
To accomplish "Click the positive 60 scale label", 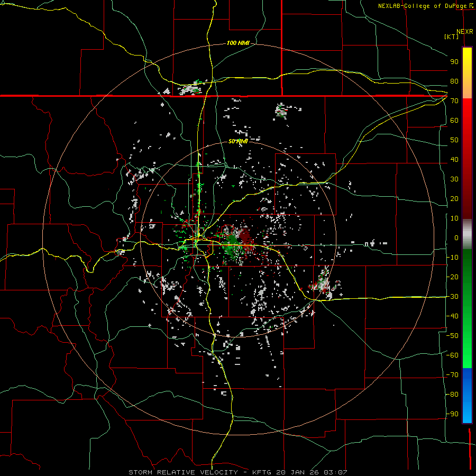I will coord(454,121).
